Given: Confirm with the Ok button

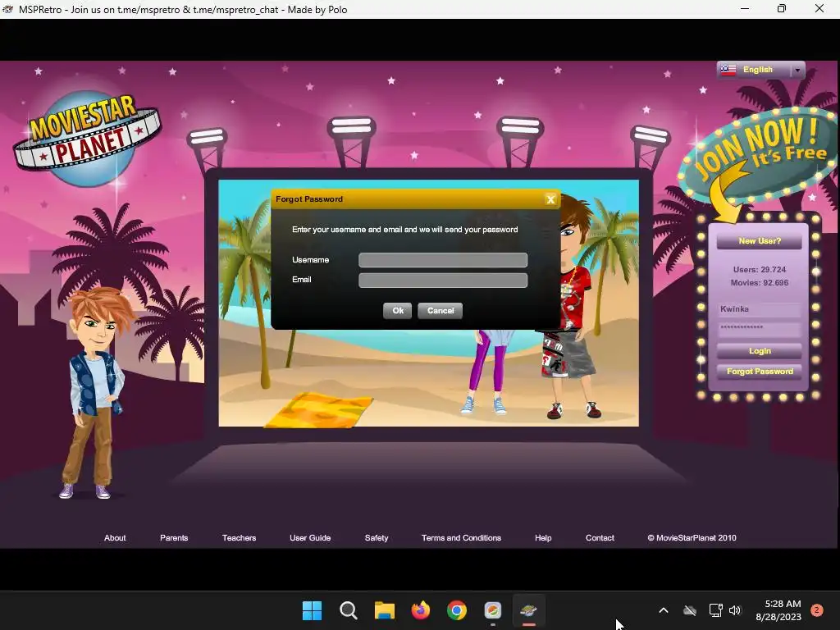Looking at the screenshot, I should [398, 311].
